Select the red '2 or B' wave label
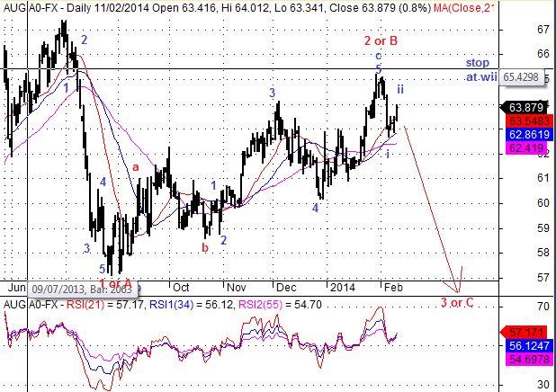The image size is (556, 392). 380,40
